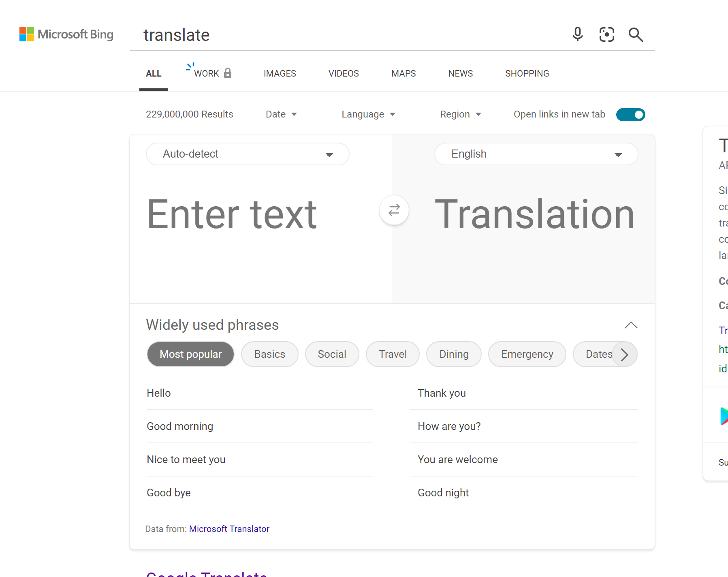
Task: Click the voice search microphone icon
Action: [x=577, y=35]
